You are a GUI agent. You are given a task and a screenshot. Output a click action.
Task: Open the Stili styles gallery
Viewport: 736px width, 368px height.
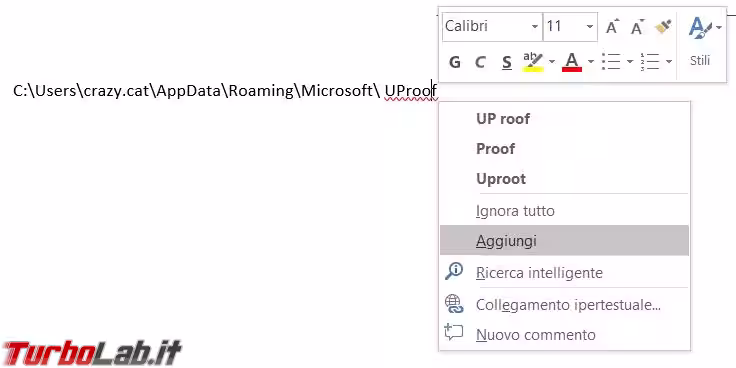700,44
